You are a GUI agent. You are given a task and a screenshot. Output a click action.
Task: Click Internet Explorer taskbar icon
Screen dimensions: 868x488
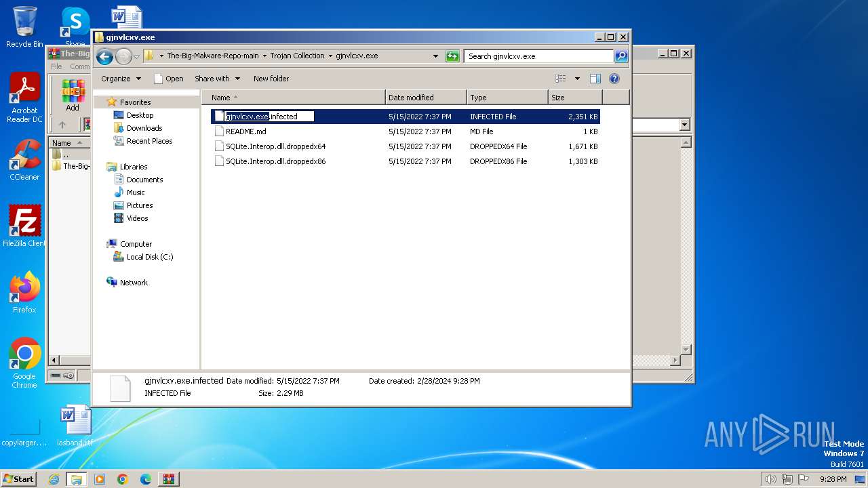[x=54, y=479]
